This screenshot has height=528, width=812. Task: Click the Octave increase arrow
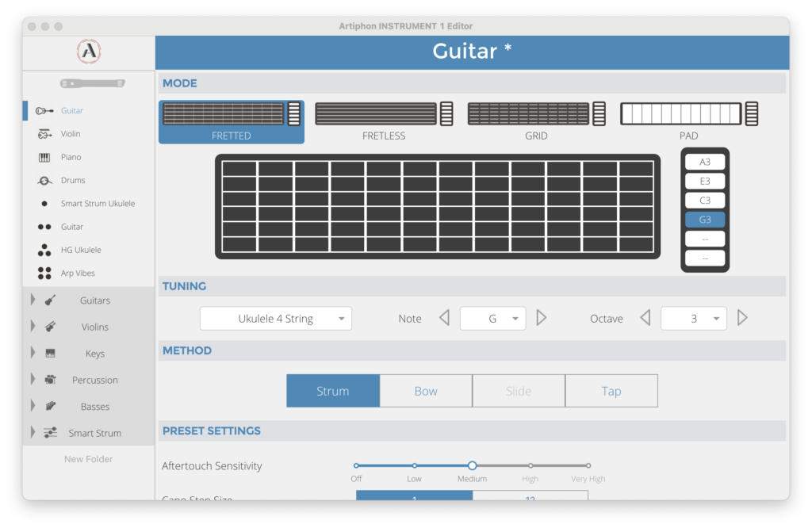[x=742, y=318]
